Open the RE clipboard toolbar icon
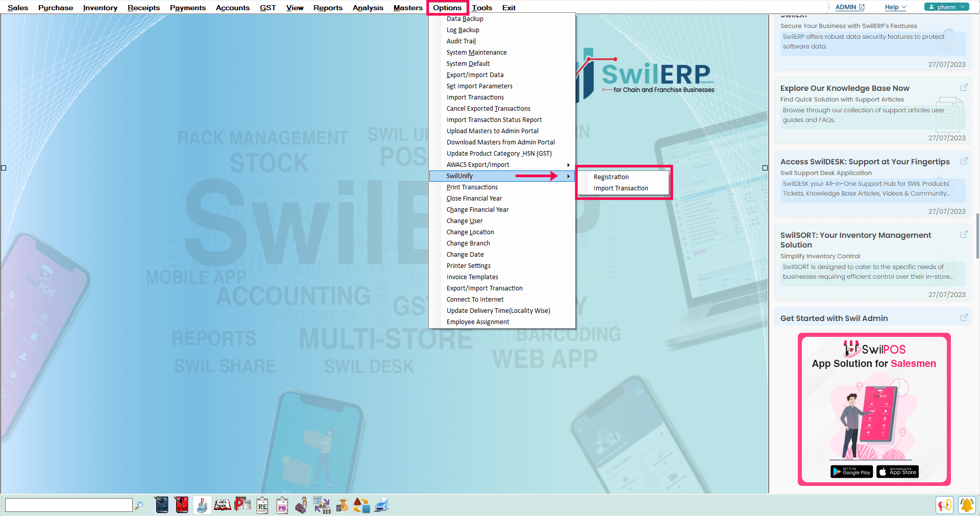 262,505
